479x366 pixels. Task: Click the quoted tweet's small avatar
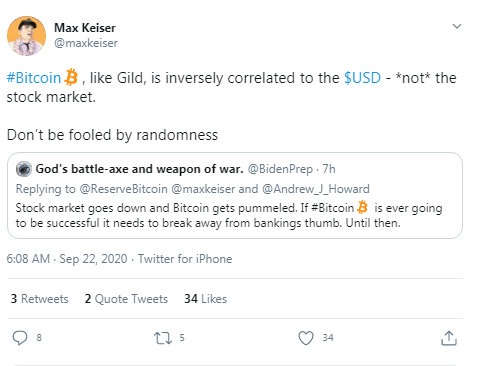(x=24, y=169)
